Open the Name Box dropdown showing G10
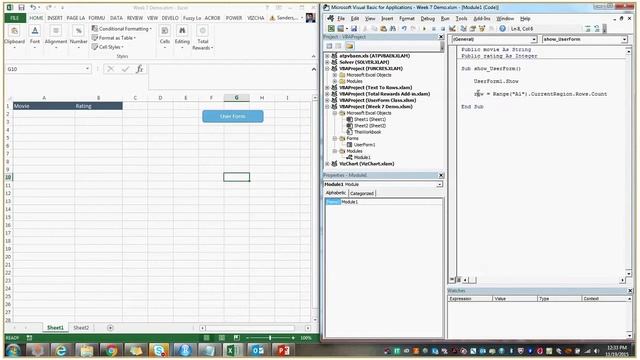 click(87, 69)
